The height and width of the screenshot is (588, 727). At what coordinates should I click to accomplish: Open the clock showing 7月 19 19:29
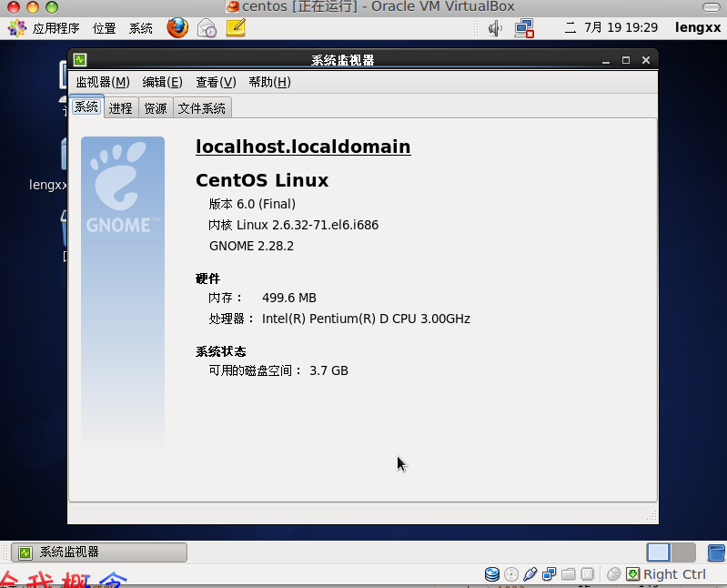click(x=611, y=27)
